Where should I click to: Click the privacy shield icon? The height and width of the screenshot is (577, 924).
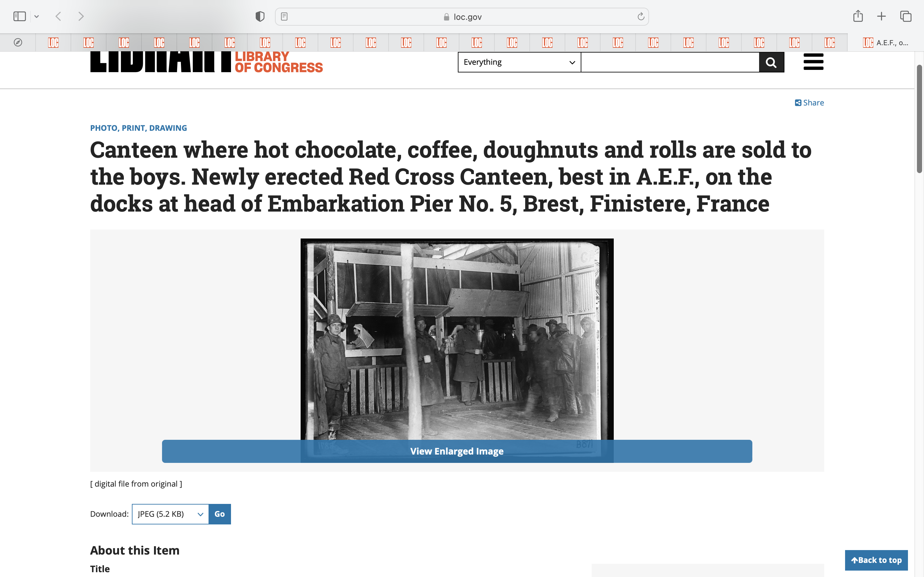point(260,16)
